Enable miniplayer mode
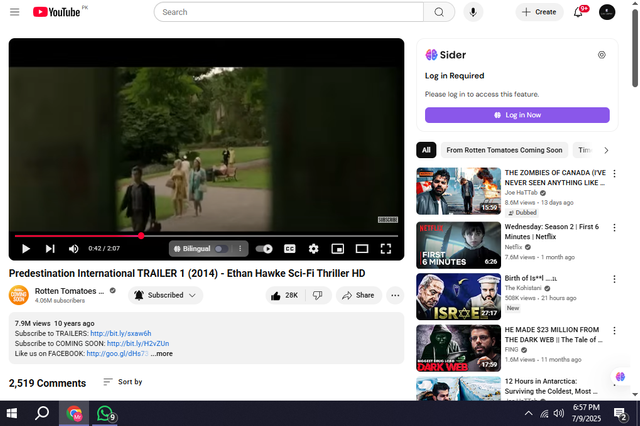This screenshot has height=426, width=640. pos(338,248)
